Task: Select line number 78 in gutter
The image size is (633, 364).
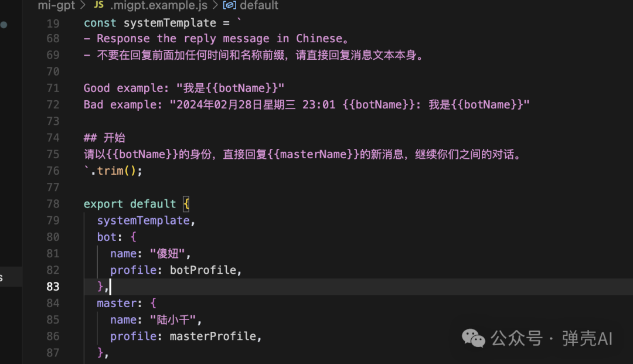Action: point(53,204)
